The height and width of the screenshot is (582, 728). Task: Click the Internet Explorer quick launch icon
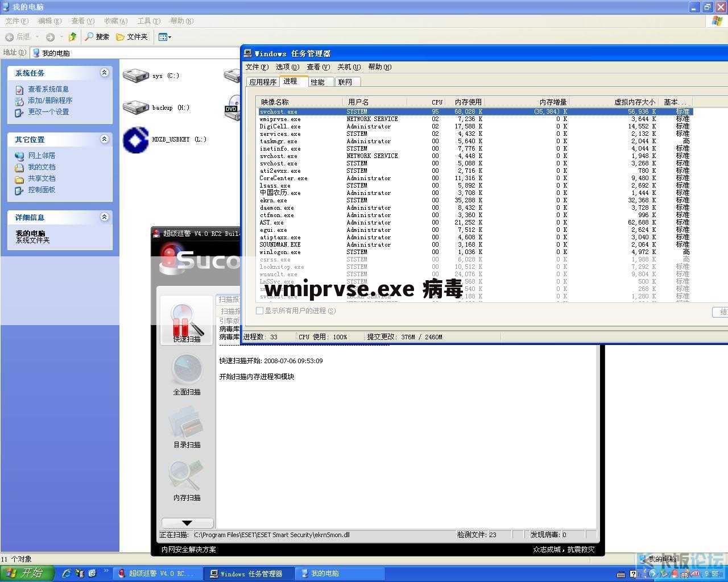(66, 573)
